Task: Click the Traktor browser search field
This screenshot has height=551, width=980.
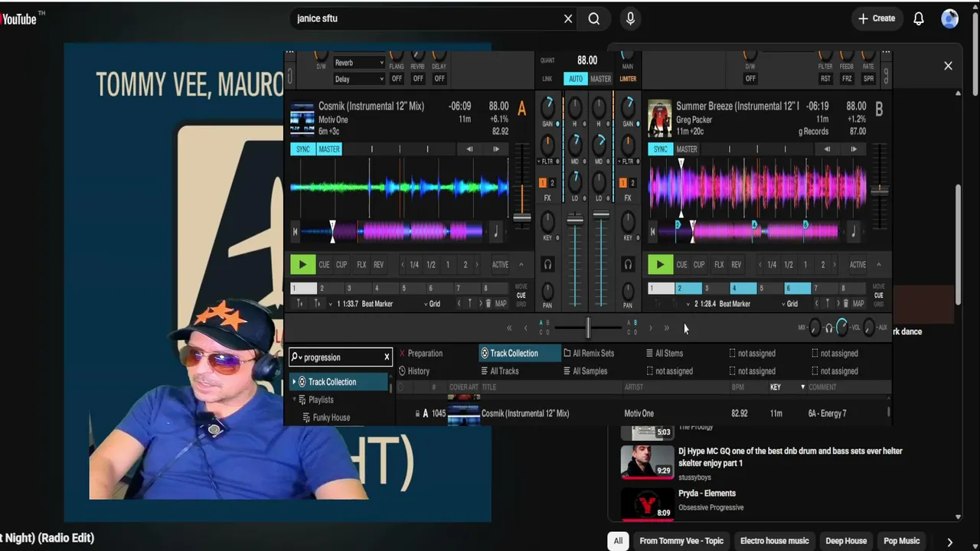Action: 341,357
